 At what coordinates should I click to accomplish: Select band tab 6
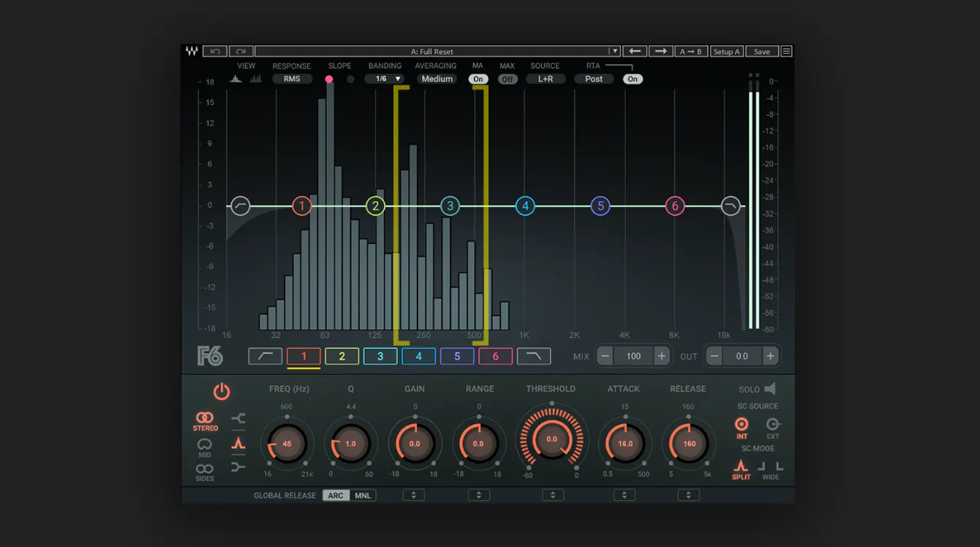(x=495, y=356)
